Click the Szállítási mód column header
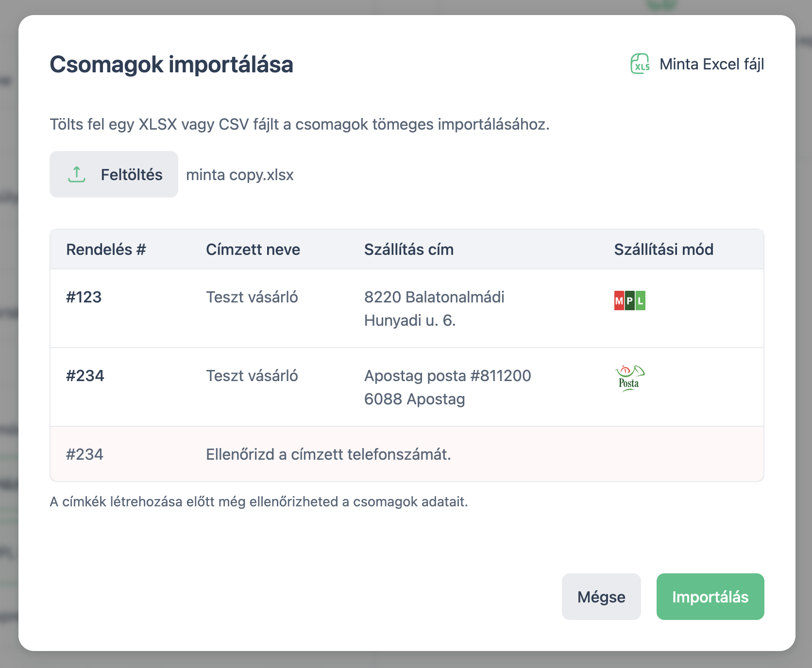The image size is (812, 668). pyautogui.click(x=663, y=250)
